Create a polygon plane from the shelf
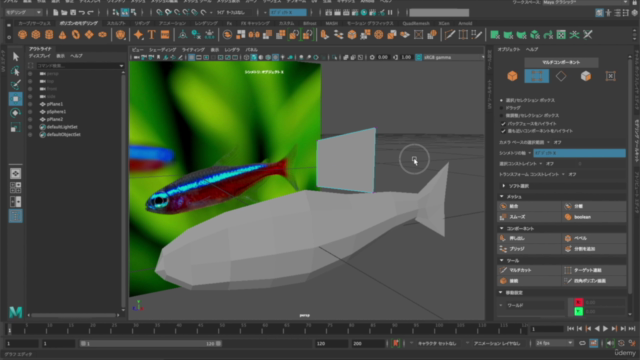This screenshot has height=360, width=640. tap(89, 35)
